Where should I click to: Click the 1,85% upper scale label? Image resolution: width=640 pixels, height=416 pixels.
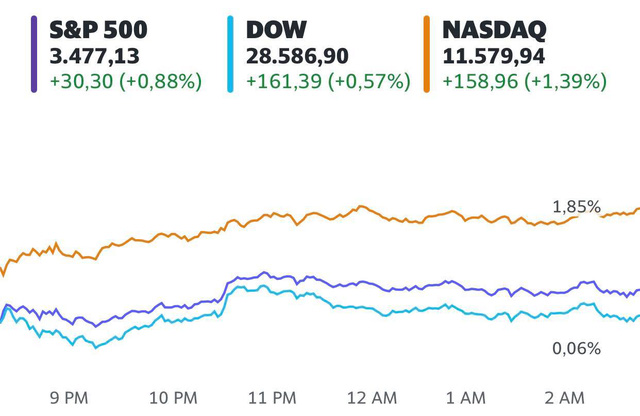(x=576, y=207)
